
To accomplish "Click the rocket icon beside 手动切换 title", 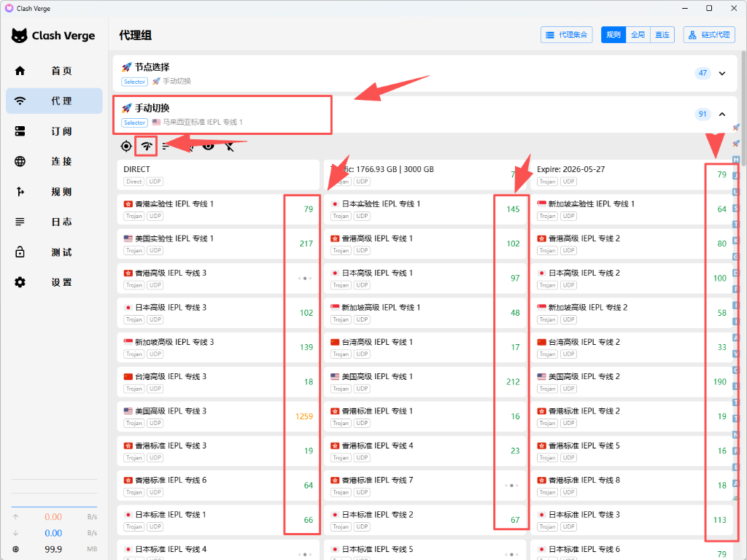I will point(127,108).
